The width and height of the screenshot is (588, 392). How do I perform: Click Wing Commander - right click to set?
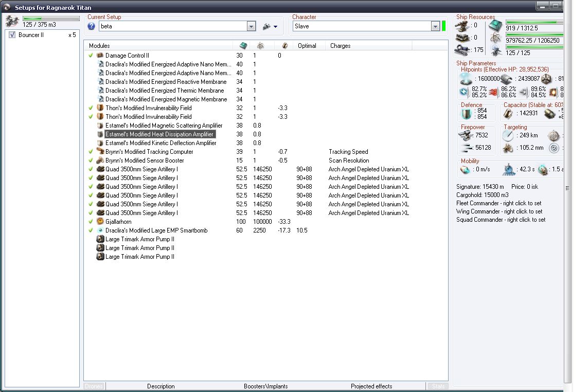tap(499, 211)
